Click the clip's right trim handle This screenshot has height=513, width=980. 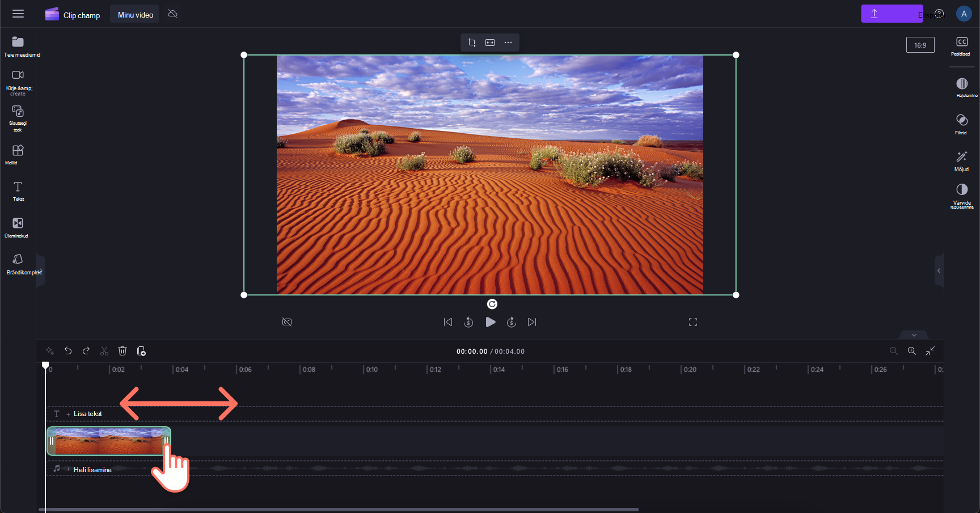(166, 441)
